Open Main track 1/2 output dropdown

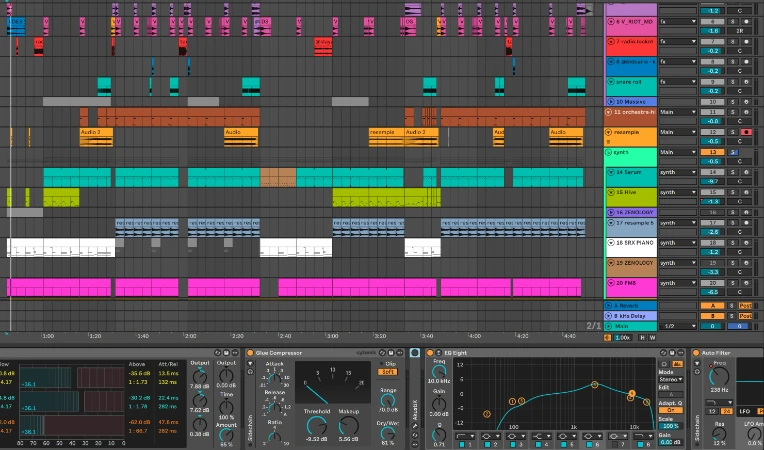tap(678, 326)
